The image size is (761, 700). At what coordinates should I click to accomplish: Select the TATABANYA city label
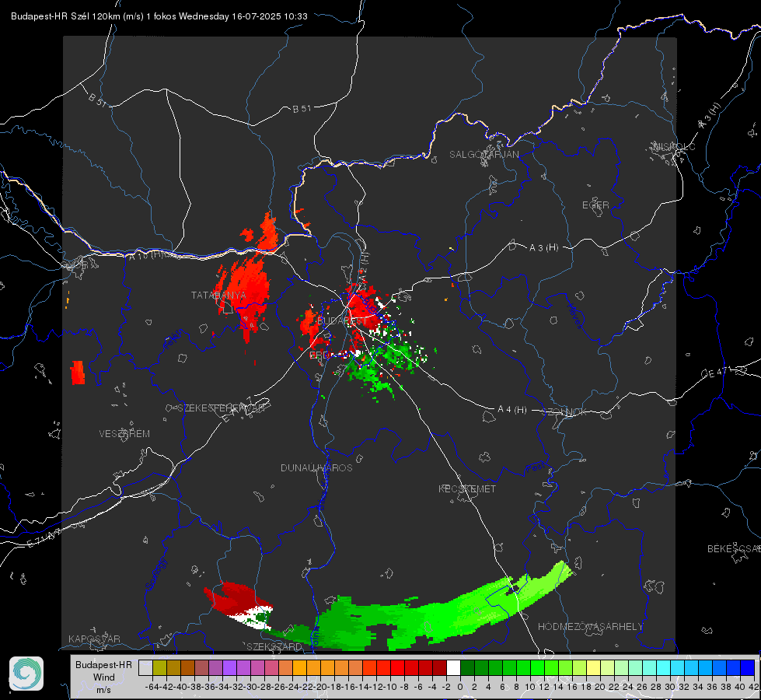coord(218,296)
